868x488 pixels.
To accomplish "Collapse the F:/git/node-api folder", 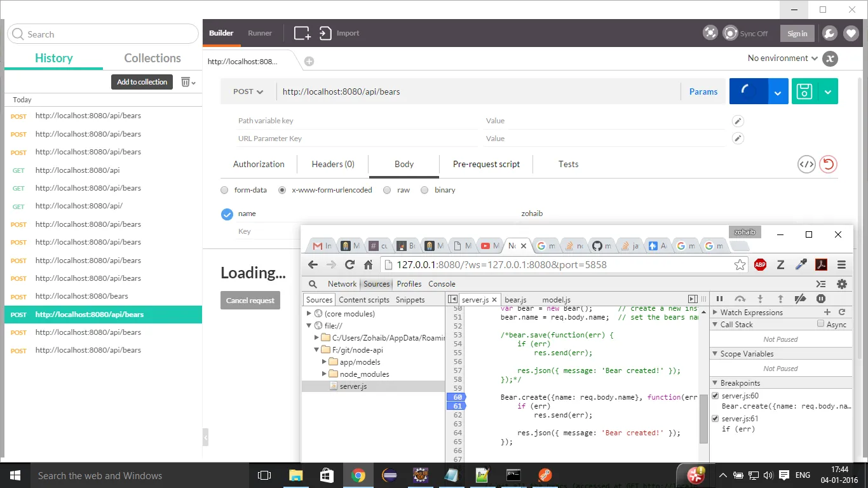I will (x=317, y=350).
